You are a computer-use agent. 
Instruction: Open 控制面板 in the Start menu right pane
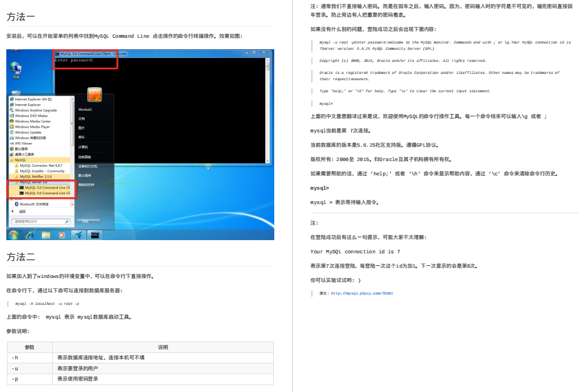coord(84,157)
